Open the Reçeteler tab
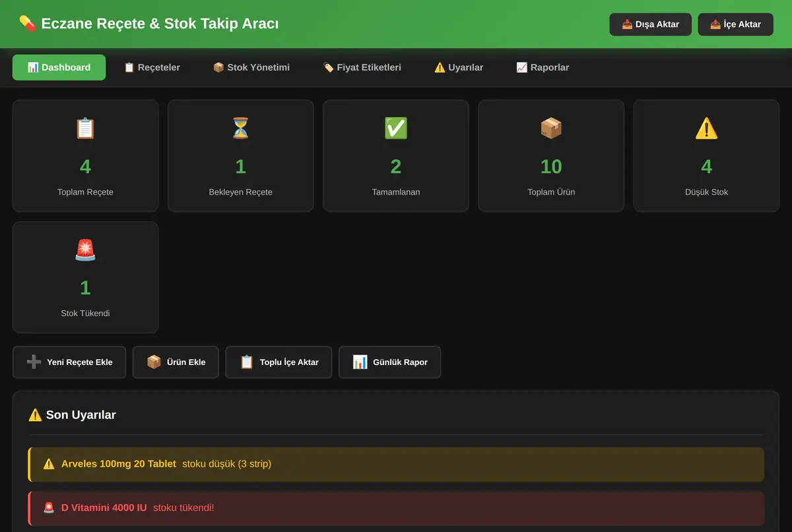Viewport: 792px width, 532px height. [152, 67]
